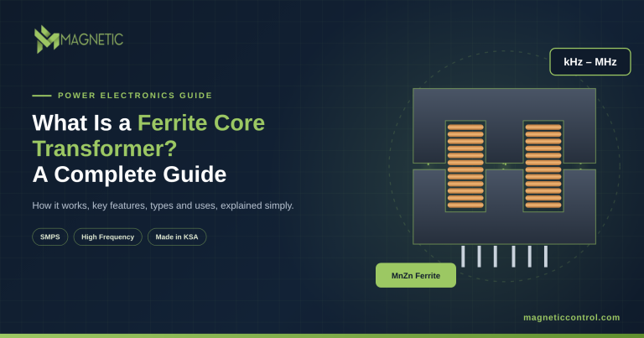Screen dimensions: 644x338
Task: Click the 'Ferrite Core' green headline text
Action: pos(201,122)
